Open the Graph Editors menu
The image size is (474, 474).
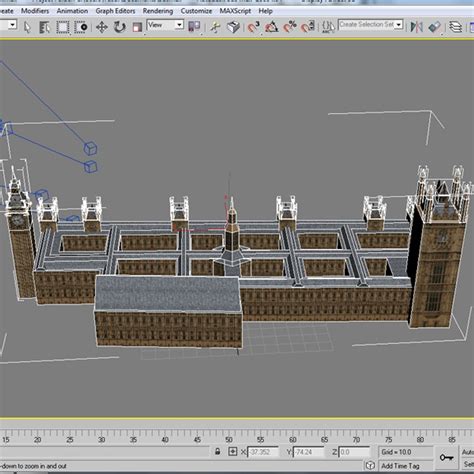[x=115, y=11]
